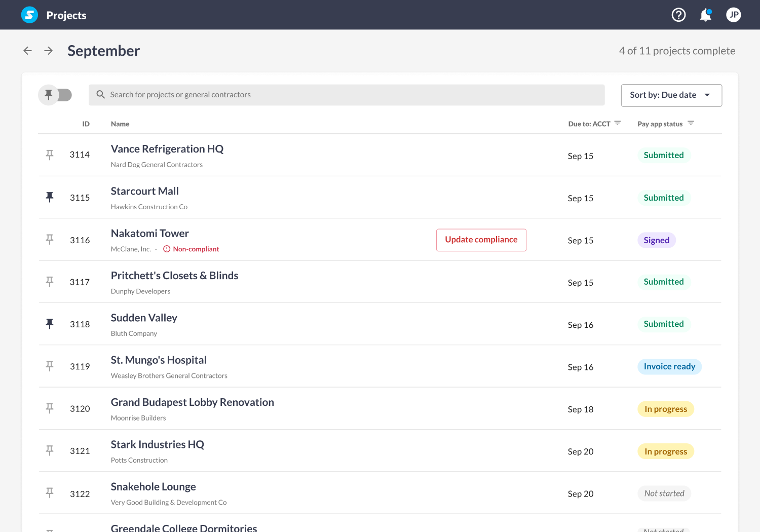Pin the Vance Refrigeration HQ project
The height and width of the screenshot is (532, 760).
pyautogui.click(x=49, y=155)
